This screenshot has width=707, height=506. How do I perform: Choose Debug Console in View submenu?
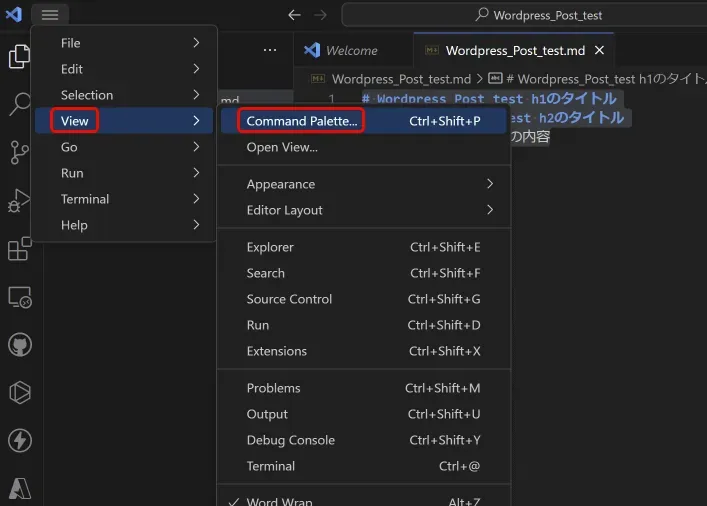[x=290, y=440]
